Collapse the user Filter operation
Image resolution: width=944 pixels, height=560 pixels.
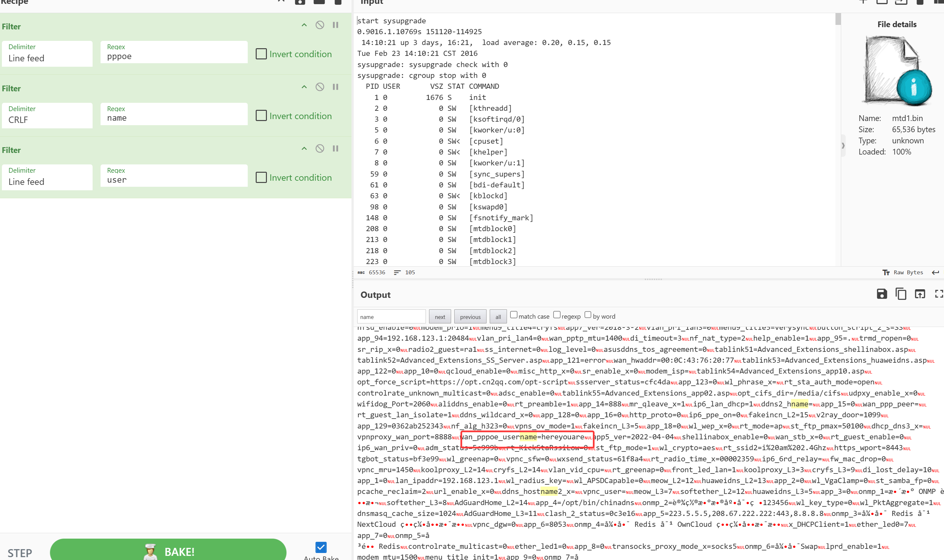tap(304, 148)
